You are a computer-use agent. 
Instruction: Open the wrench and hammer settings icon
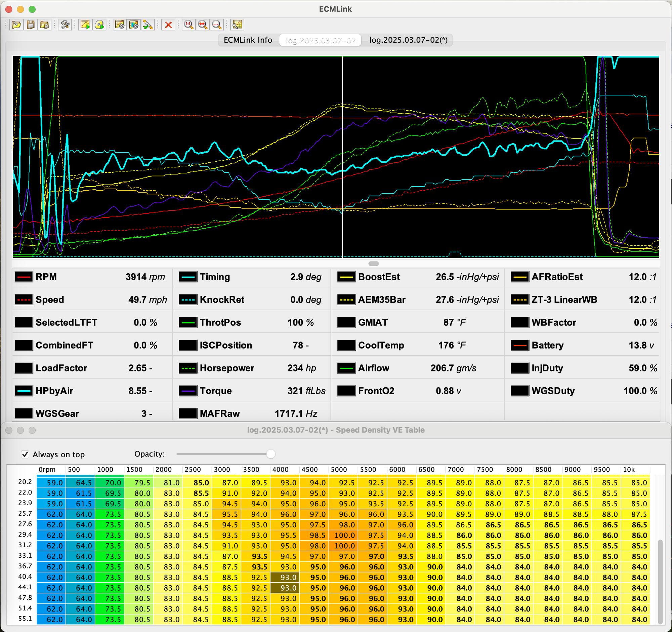click(65, 25)
